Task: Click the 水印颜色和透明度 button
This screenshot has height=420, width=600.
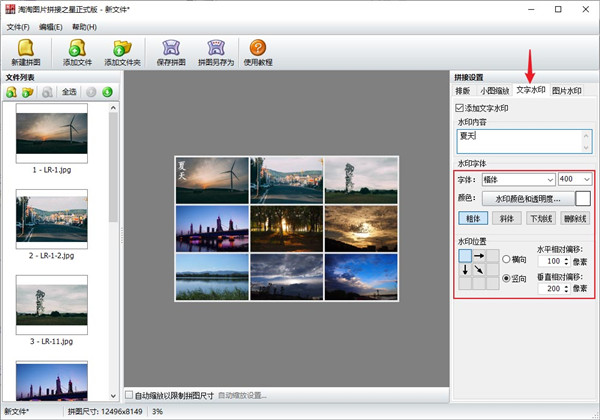Action: point(528,198)
